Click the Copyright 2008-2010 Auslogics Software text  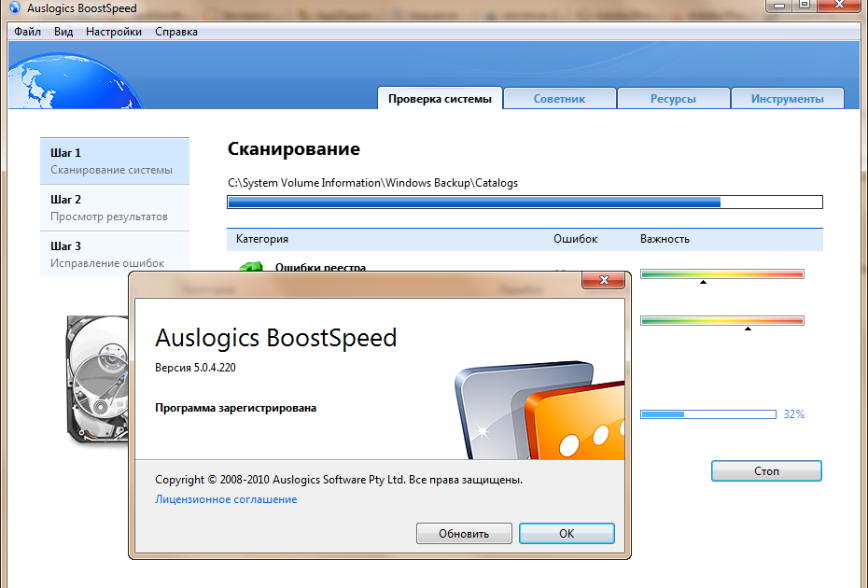tap(339, 480)
